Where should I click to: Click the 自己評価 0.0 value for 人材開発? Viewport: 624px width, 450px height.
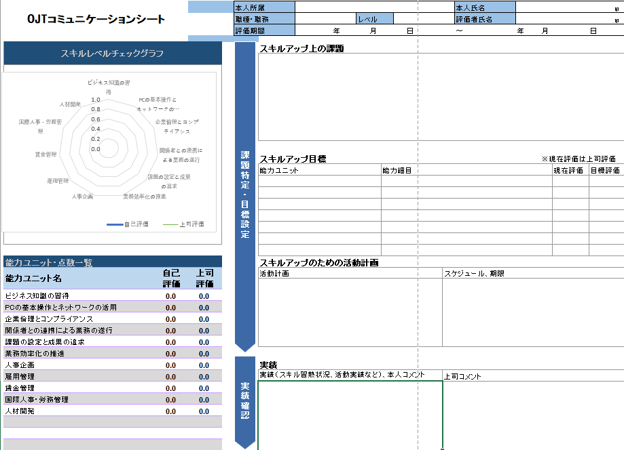pos(171,411)
